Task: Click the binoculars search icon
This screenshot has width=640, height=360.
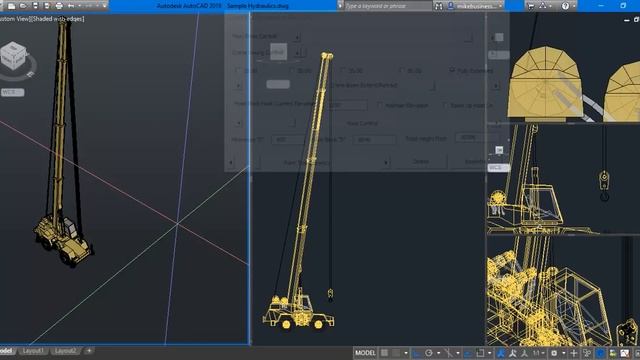Action: [x=438, y=6]
